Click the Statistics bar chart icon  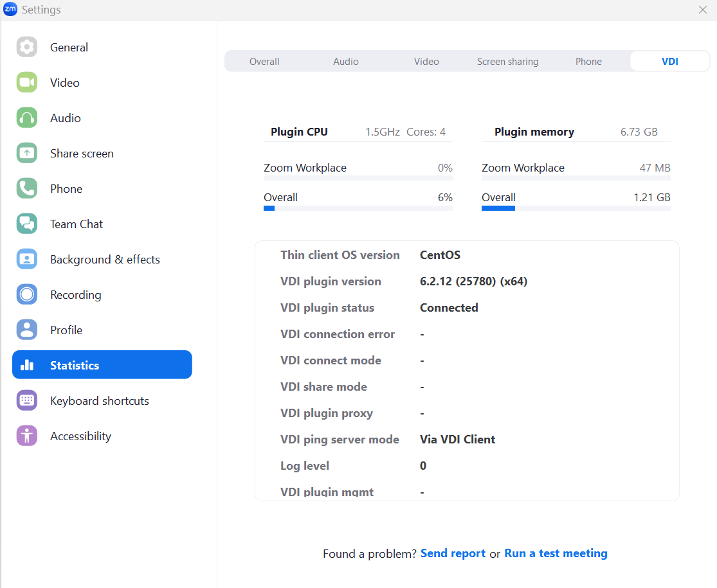[x=26, y=365]
